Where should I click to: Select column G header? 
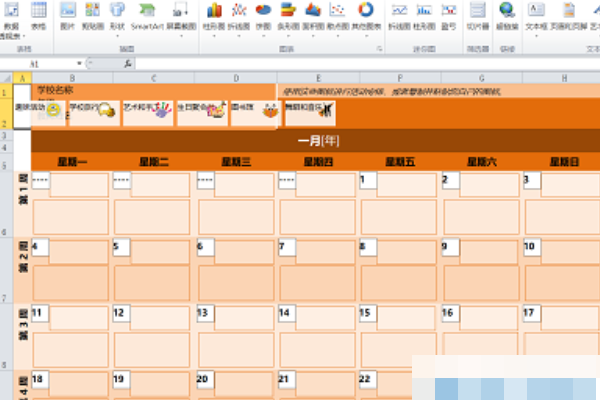481,78
